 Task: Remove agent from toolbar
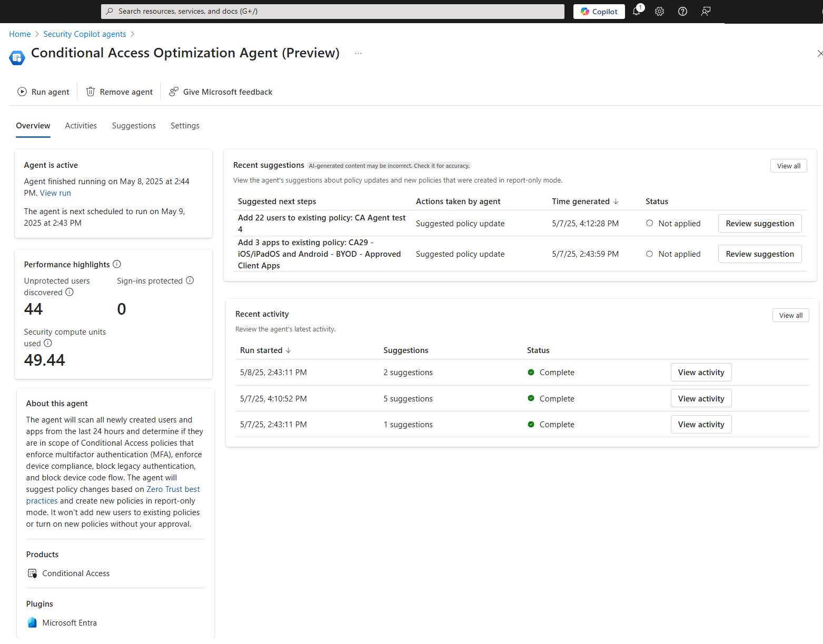coord(120,92)
